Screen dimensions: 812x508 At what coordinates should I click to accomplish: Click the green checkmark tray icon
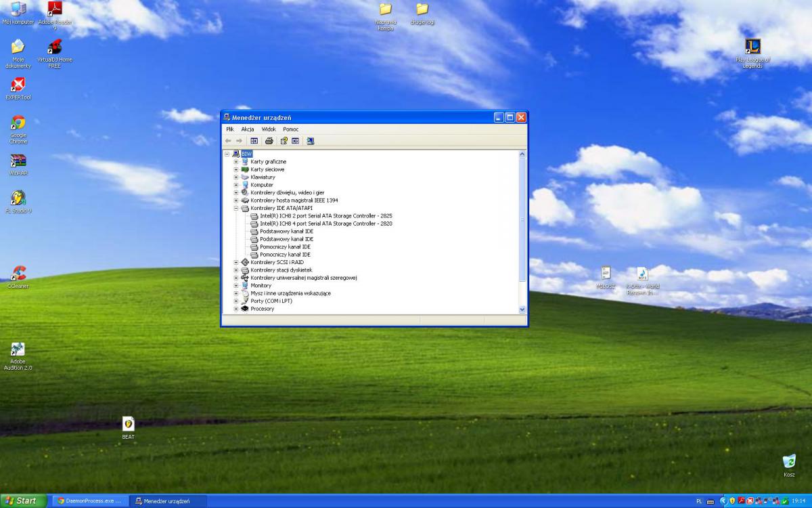(x=785, y=501)
